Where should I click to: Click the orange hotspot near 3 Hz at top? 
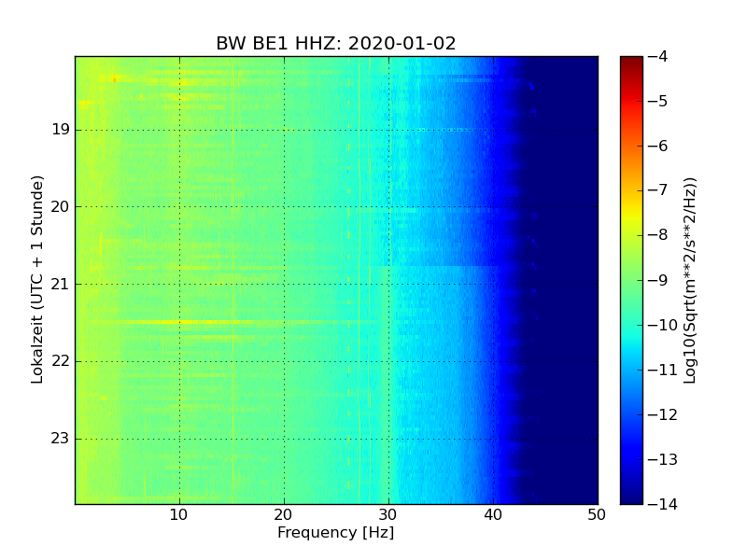point(114,79)
